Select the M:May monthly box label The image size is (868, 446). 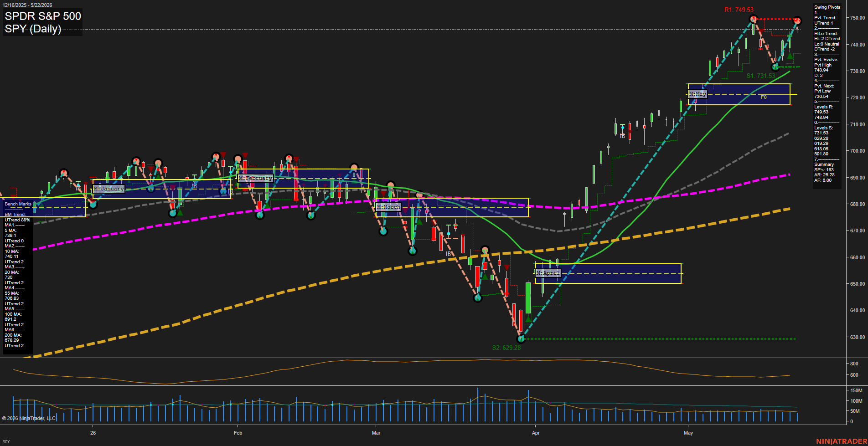(x=697, y=94)
